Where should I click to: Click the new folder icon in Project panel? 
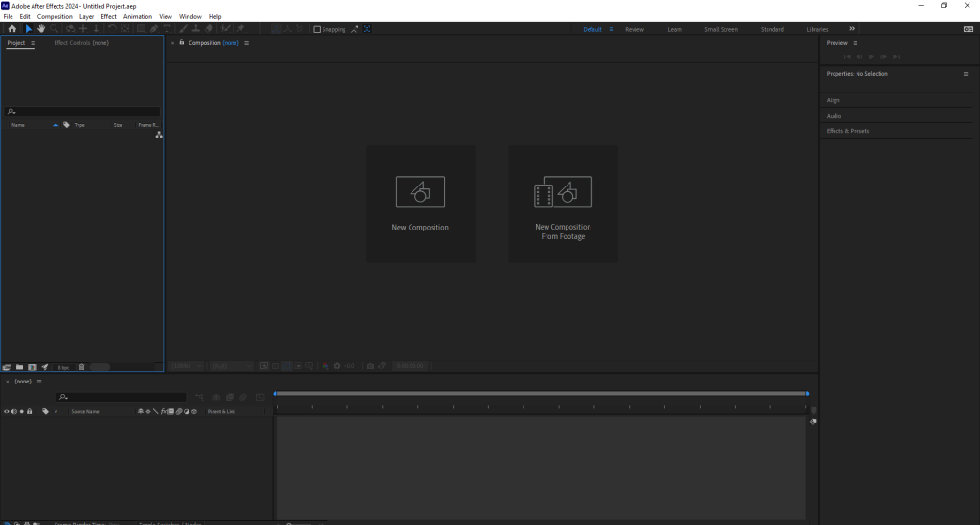19,367
